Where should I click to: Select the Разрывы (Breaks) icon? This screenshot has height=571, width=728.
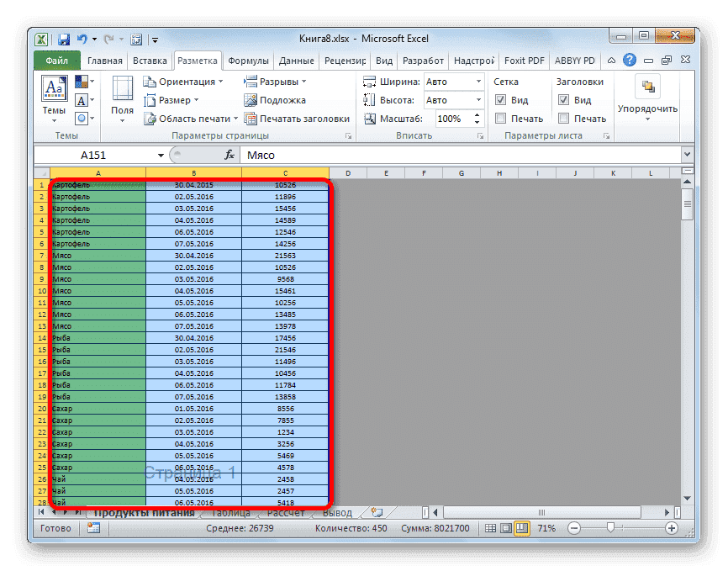[251, 82]
